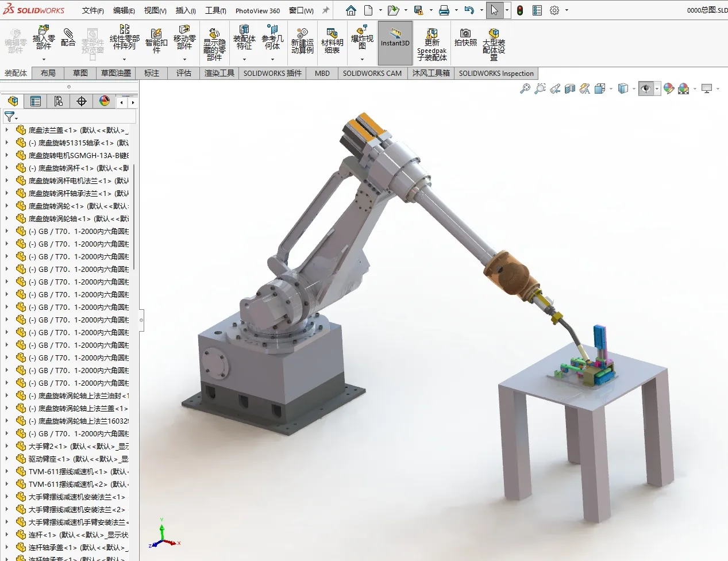Click the Previous View icon

tap(555, 89)
